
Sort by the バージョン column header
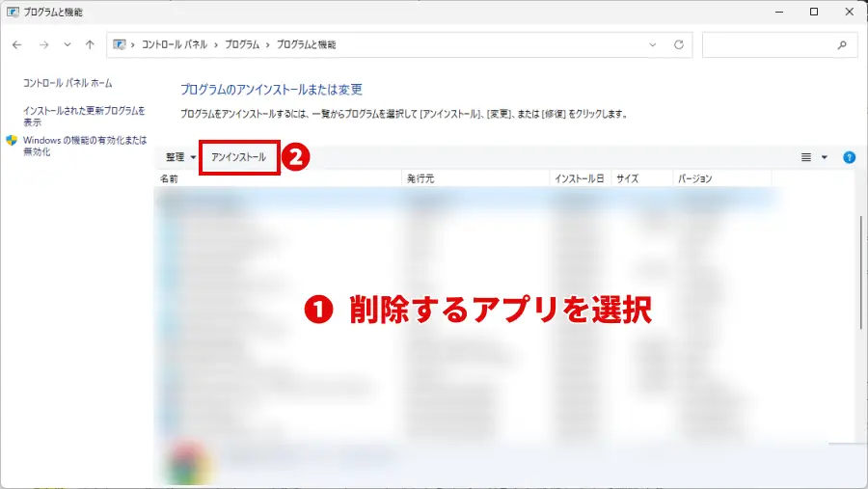click(x=722, y=178)
